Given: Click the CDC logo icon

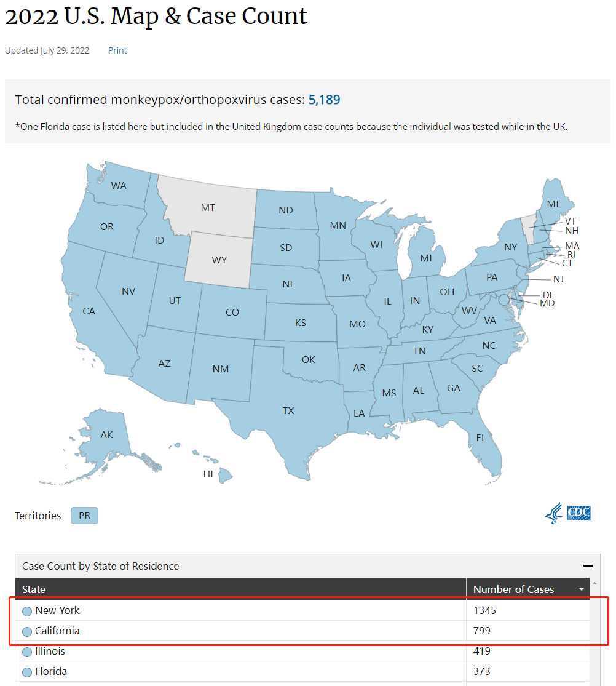Looking at the screenshot, I should 578,513.
